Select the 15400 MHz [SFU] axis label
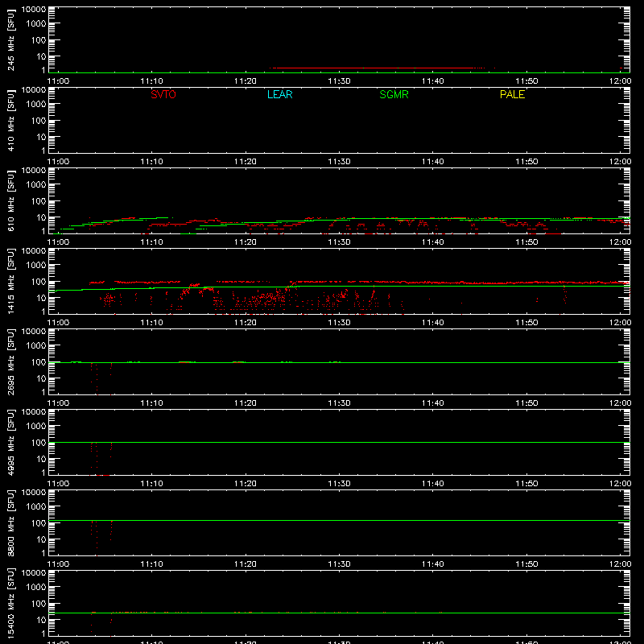This screenshot has height=644, width=644. (x=10, y=603)
